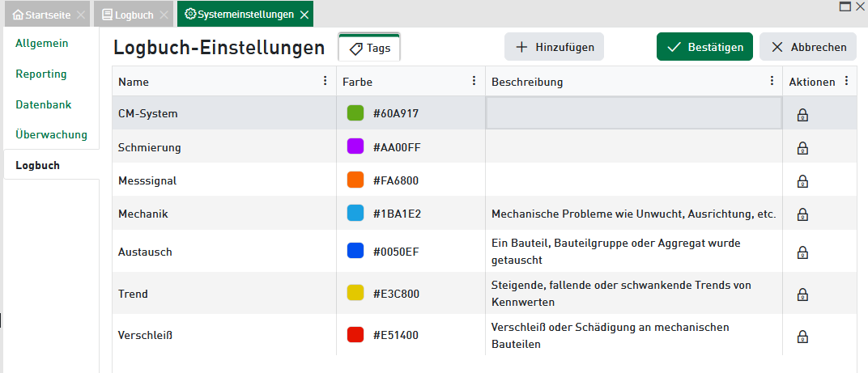The width and height of the screenshot is (868, 373).
Task: Click the lock icon in Mechanik row
Action: (x=802, y=214)
